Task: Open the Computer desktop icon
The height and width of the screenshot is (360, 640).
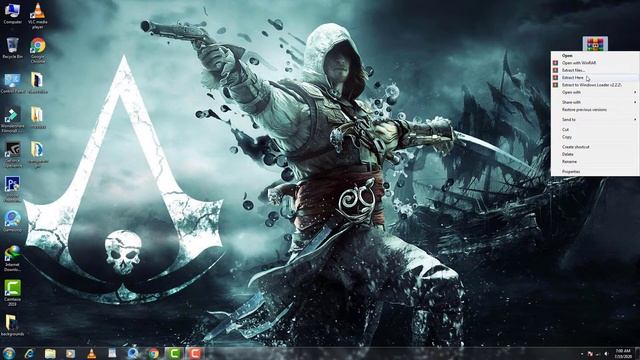Action: 12,13
